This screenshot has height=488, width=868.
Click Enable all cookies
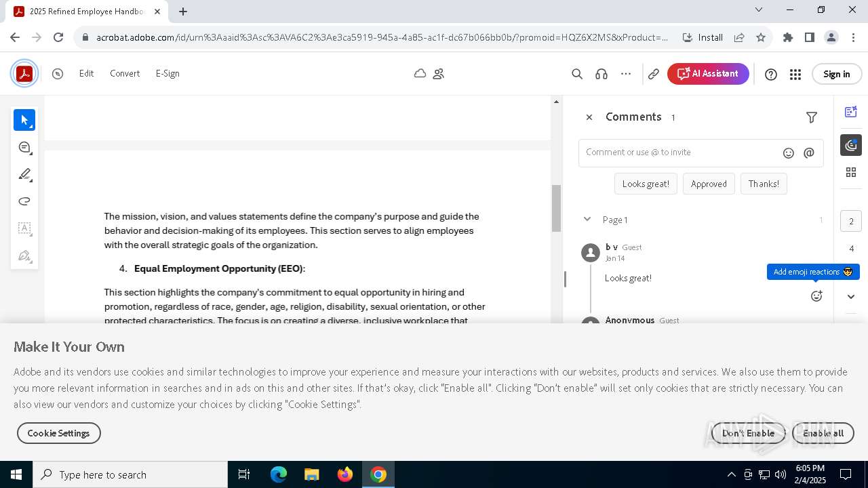coord(823,433)
